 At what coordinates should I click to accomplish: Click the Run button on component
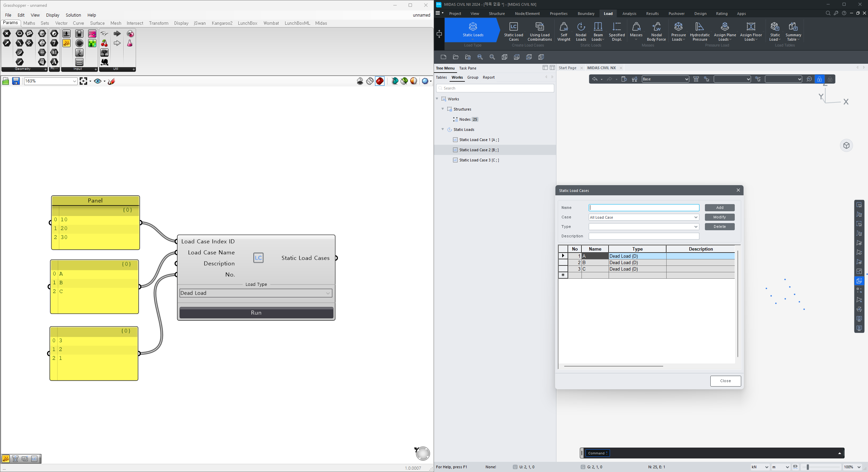[256, 313]
